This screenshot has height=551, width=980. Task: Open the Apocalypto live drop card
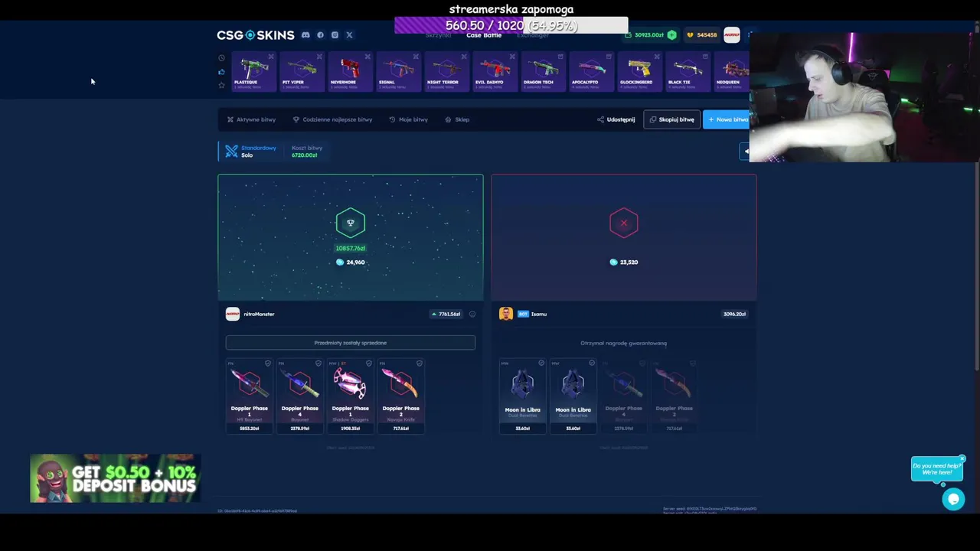pyautogui.click(x=591, y=72)
